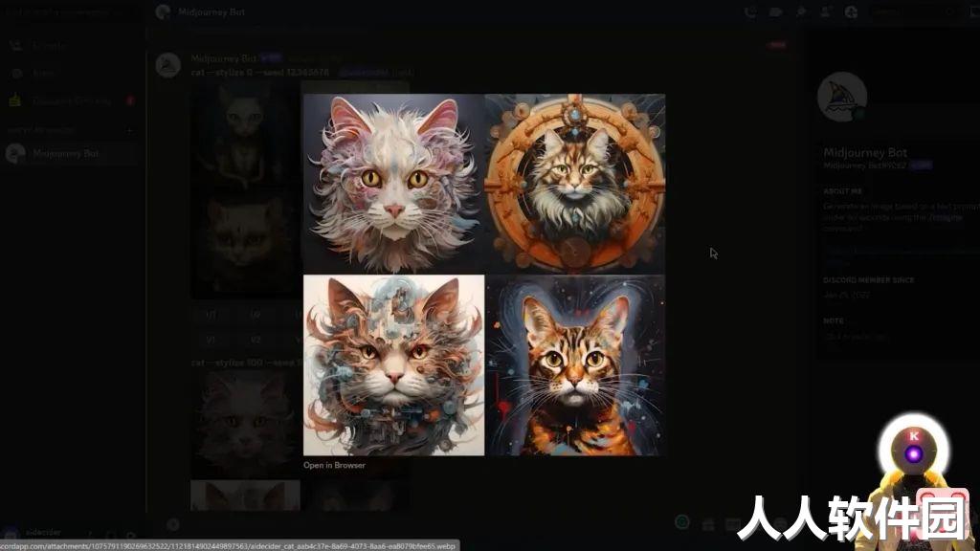
Task: Click the V2 variation button
Action: [x=256, y=340]
